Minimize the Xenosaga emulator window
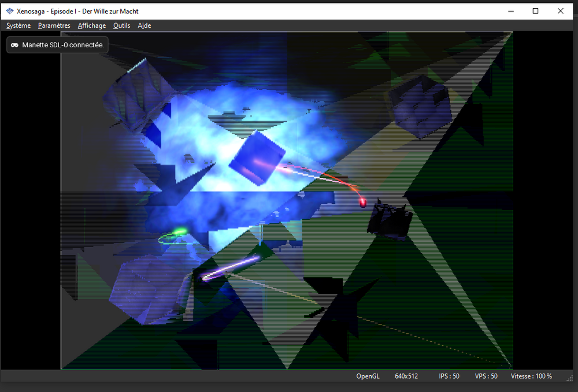This screenshot has height=392, width=578. click(x=510, y=11)
